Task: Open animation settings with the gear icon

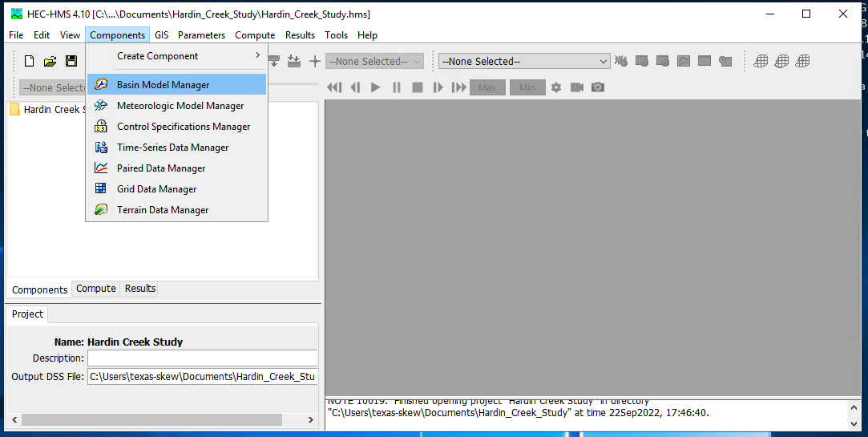Action: pos(556,87)
